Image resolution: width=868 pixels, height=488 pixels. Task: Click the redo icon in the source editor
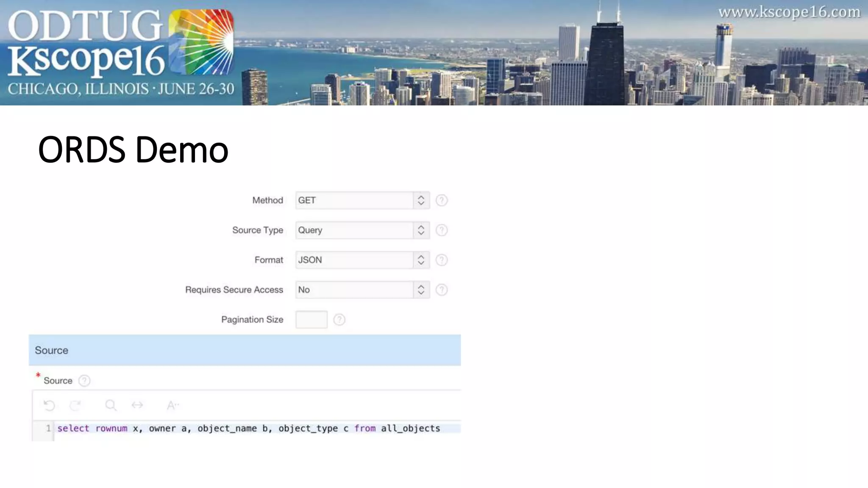point(75,405)
